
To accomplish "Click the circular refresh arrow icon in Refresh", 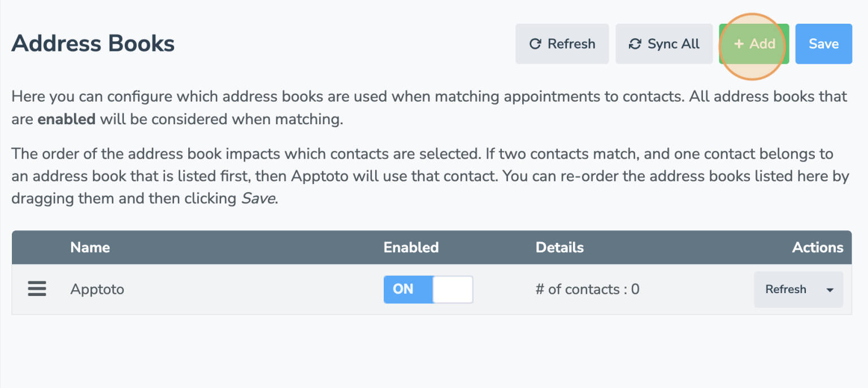I will coord(535,43).
